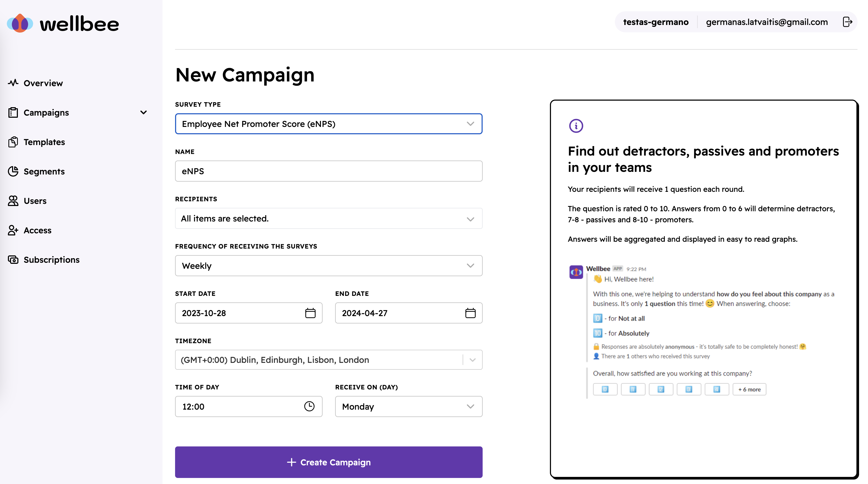
Task: Click the Templates navigation icon
Action: pos(13,142)
